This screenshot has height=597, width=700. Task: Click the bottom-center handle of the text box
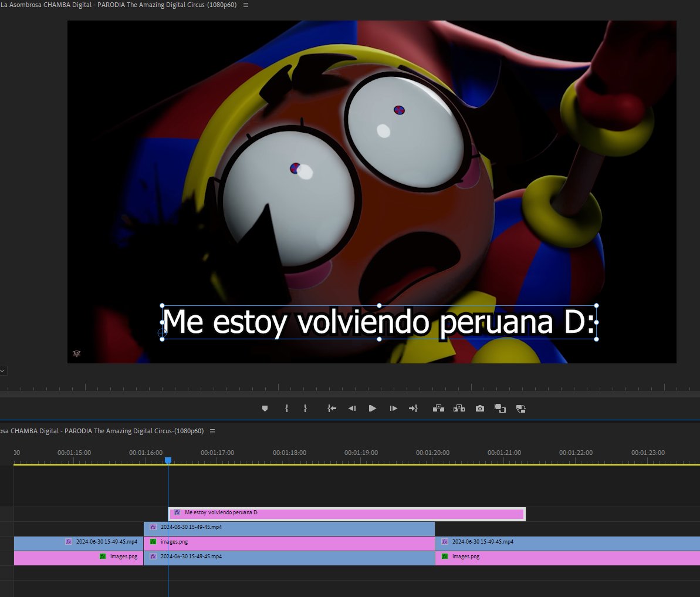click(379, 339)
